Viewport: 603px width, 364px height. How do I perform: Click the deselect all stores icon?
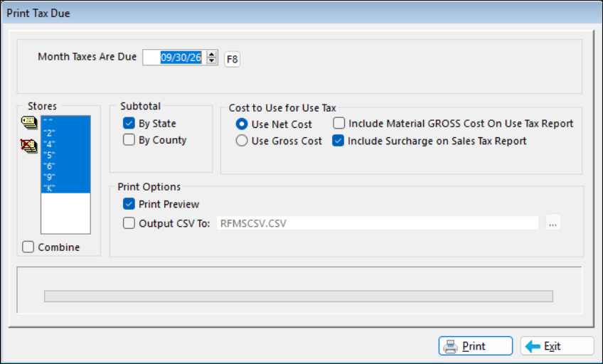[29, 145]
